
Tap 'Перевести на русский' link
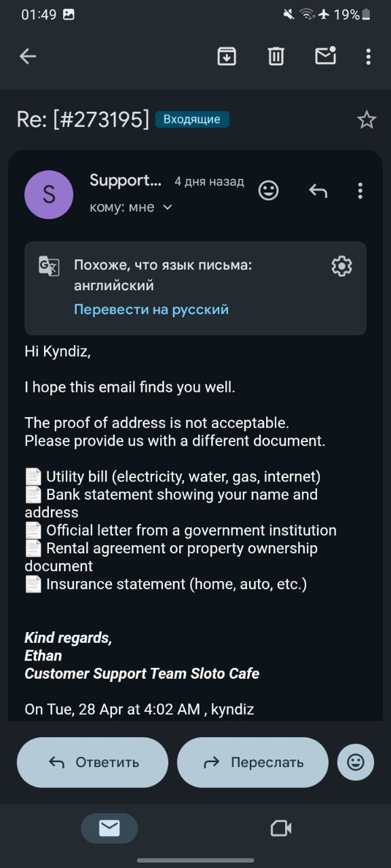click(151, 309)
